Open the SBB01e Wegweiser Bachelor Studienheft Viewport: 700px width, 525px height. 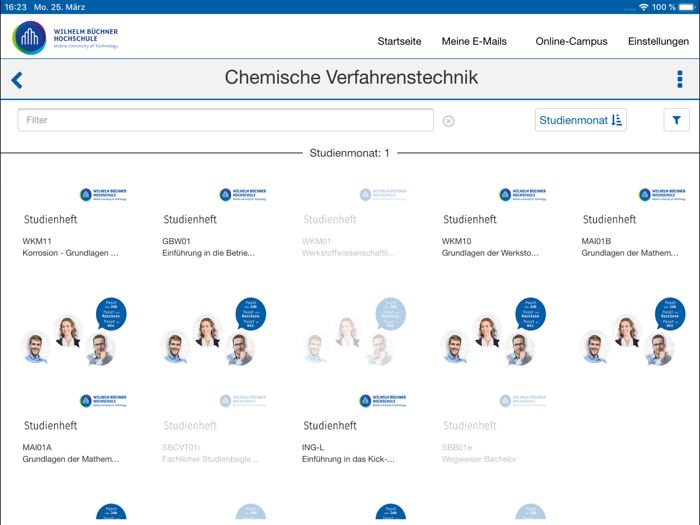(x=493, y=457)
